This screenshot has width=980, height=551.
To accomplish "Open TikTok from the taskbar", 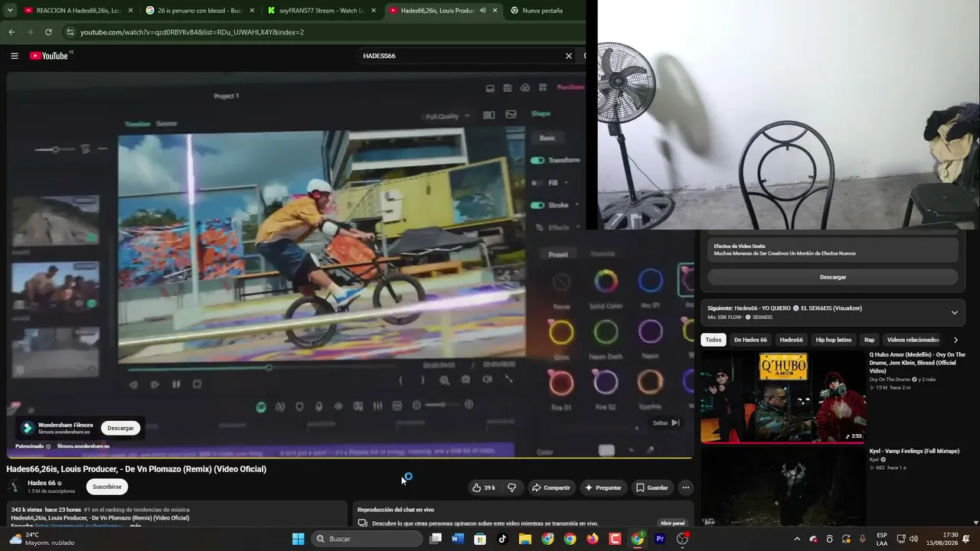I will point(502,539).
